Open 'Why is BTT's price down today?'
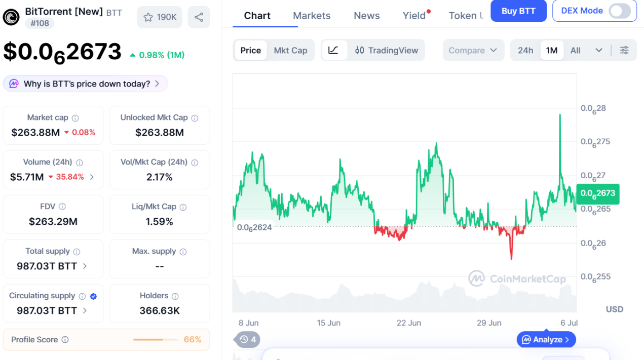This screenshot has height=360, width=644. pyautogui.click(x=86, y=84)
